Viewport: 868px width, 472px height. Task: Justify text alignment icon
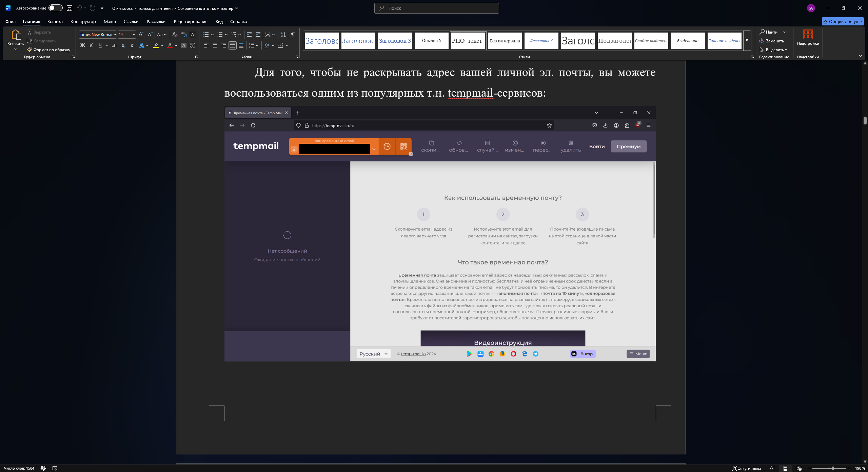[232, 45]
